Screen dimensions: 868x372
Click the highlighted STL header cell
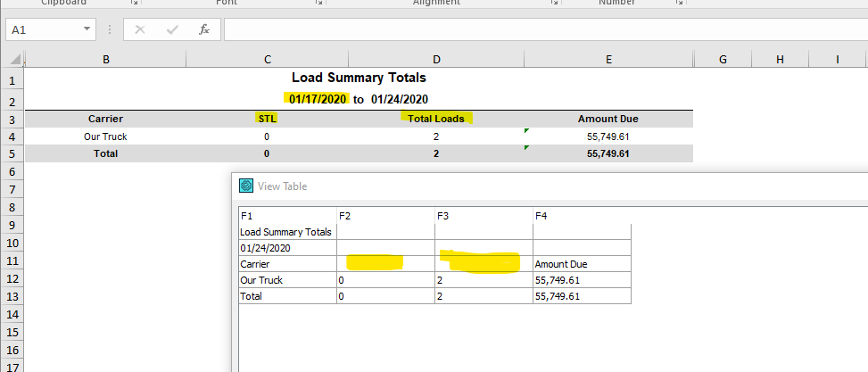point(267,119)
